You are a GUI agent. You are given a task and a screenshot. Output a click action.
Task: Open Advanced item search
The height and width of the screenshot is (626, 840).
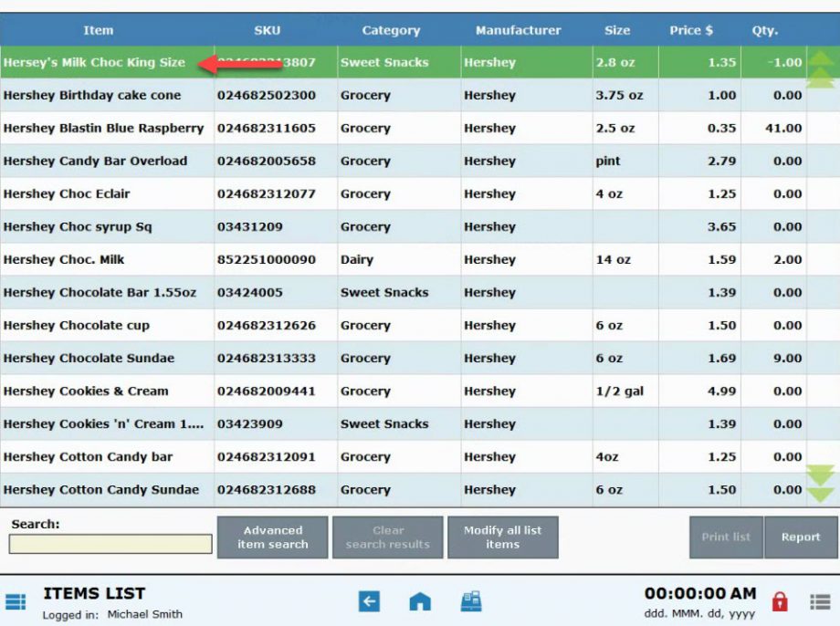tap(271, 537)
